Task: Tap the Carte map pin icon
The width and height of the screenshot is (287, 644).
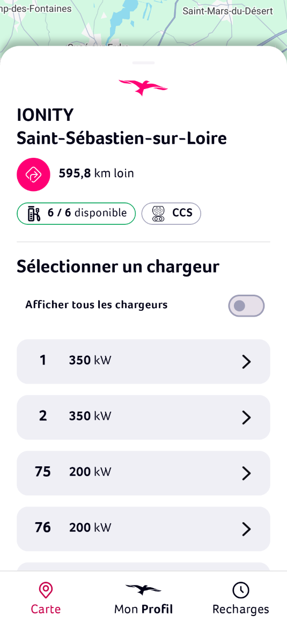Action: tap(46, 590)
